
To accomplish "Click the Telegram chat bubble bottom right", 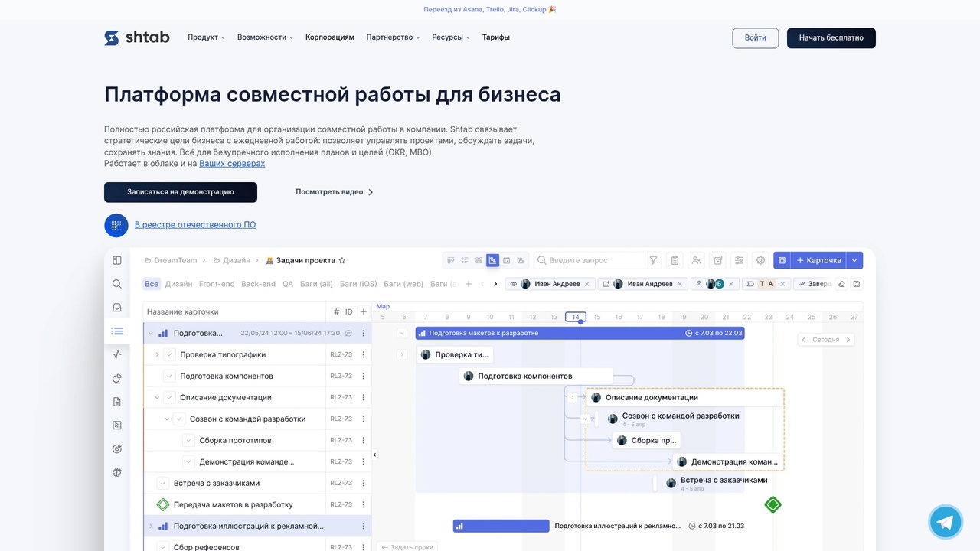I will [x=945, y=521].
